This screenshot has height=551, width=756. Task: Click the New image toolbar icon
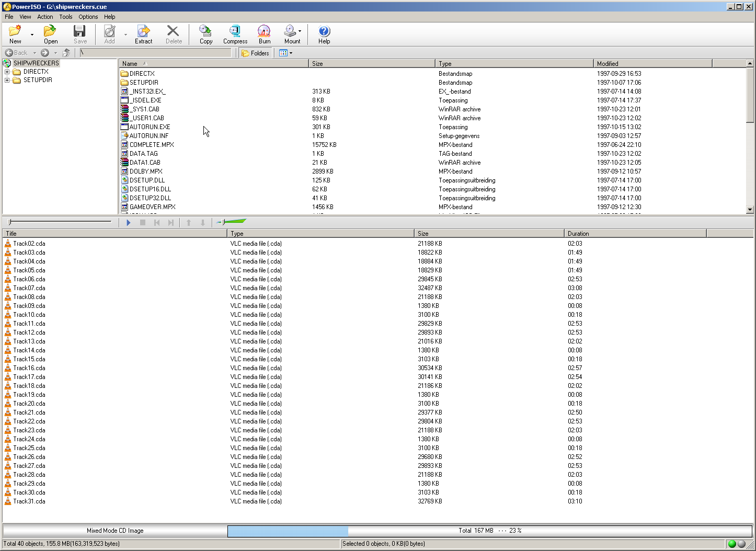coord(16,35)
